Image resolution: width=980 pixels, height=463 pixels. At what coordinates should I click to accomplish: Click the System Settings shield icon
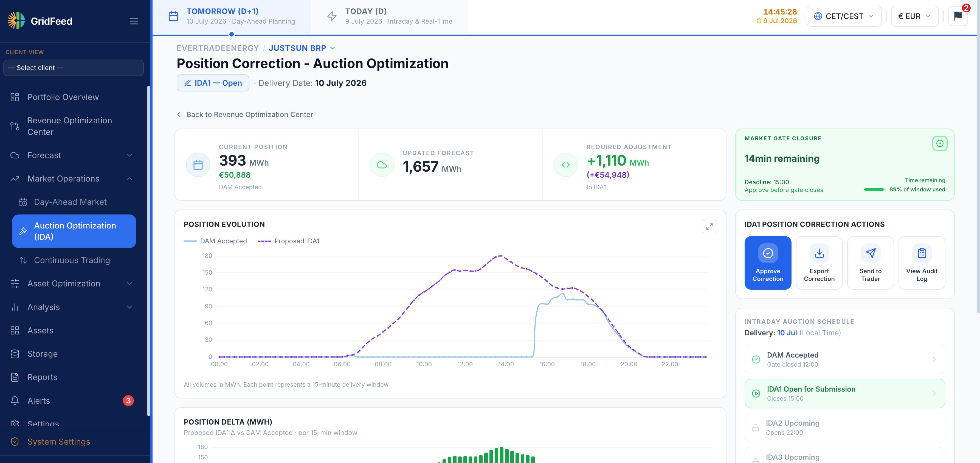click(x=15, y=442)
